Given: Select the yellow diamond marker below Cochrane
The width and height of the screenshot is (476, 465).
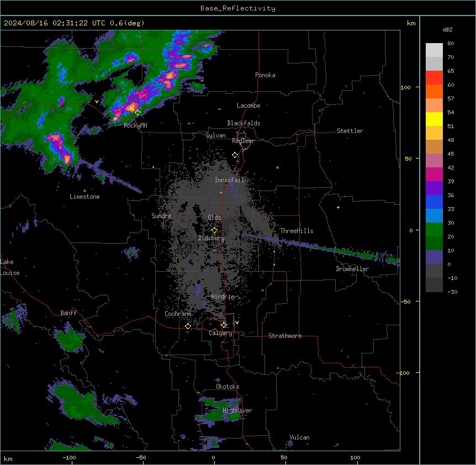Looking at the screenshot, I should 188,326.
